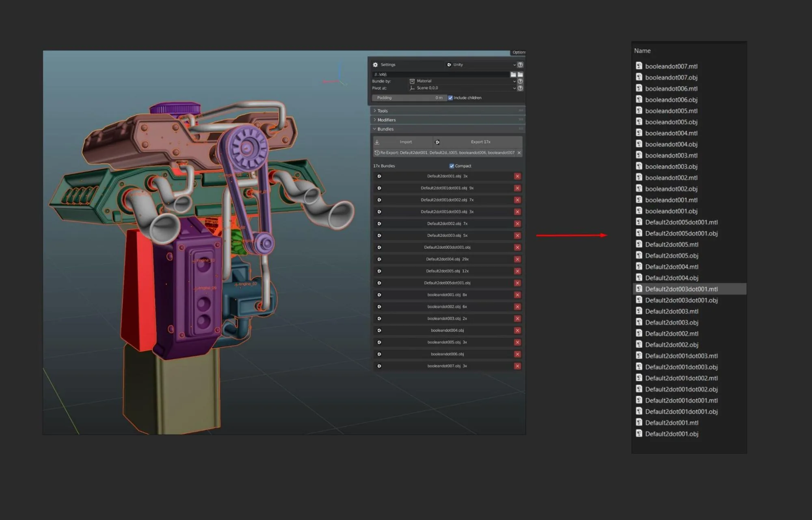The image size is (812, 520).
Task: Click the Export 17x button
Action: [478, 142]
